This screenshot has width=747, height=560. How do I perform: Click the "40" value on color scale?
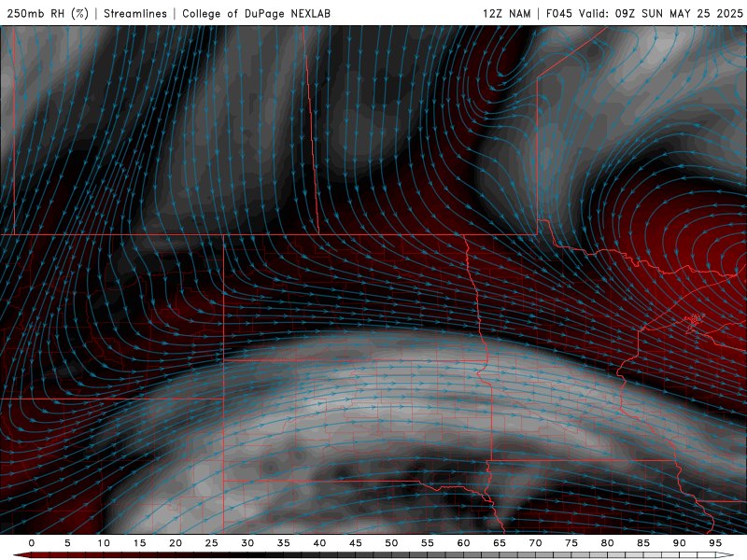(319, 543)
